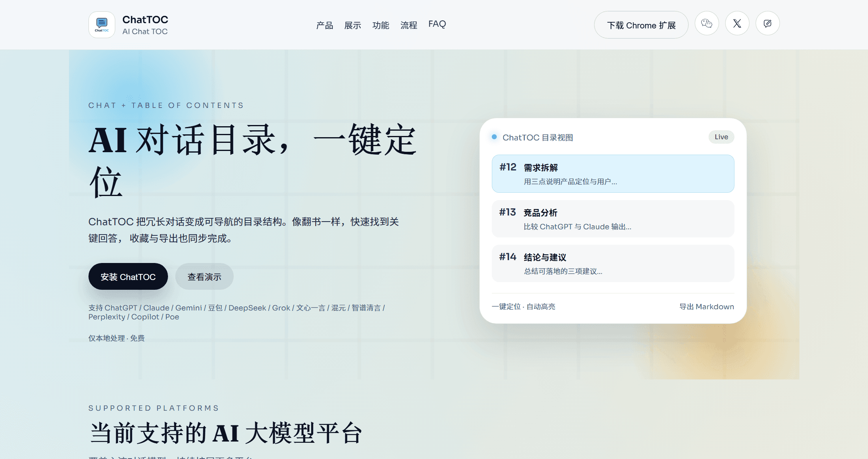
Task: Select TOC entry #13 竞品分析
Action: click(x=612, y=219)
